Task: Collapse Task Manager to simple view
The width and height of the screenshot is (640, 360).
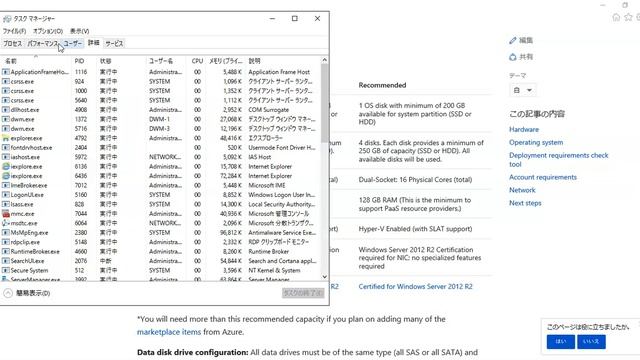Action: (27, 293)
